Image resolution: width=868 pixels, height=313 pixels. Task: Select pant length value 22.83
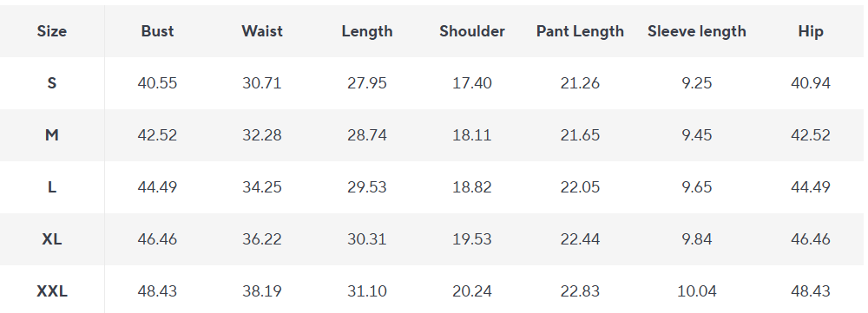tap(580, 290)
